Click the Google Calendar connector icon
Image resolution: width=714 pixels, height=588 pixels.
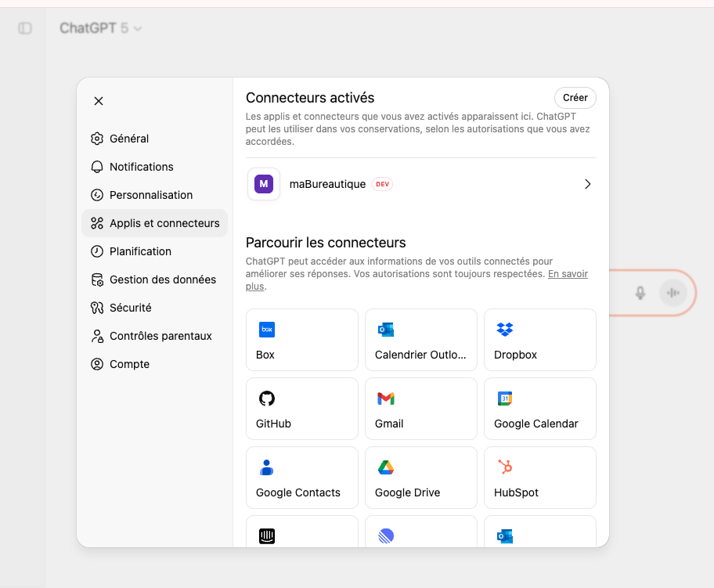point(505,399)
